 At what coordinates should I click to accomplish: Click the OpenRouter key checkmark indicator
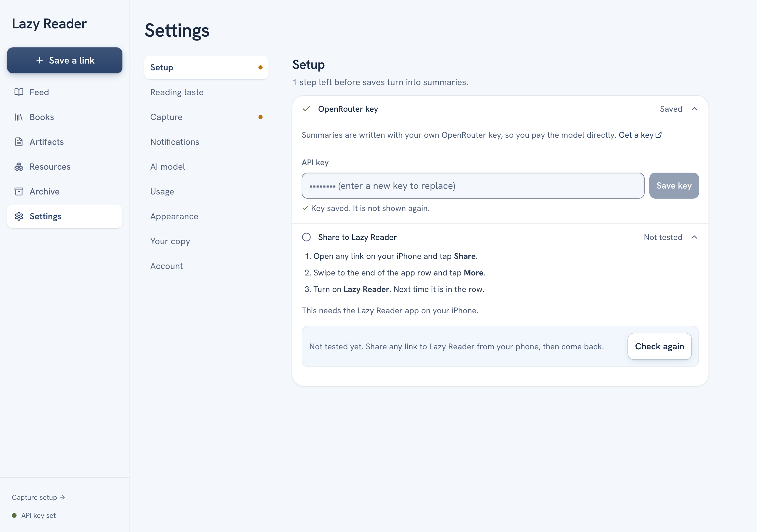point(306,109)
